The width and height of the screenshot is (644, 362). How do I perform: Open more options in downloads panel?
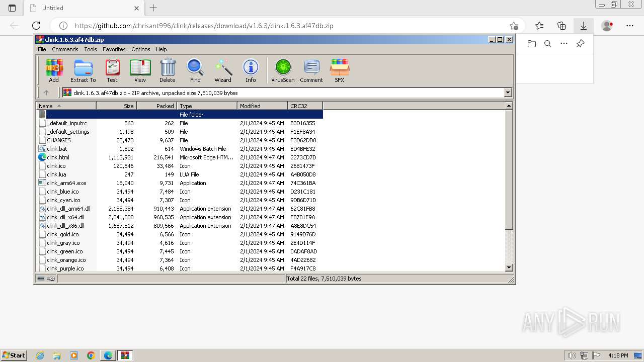point(564,44)
